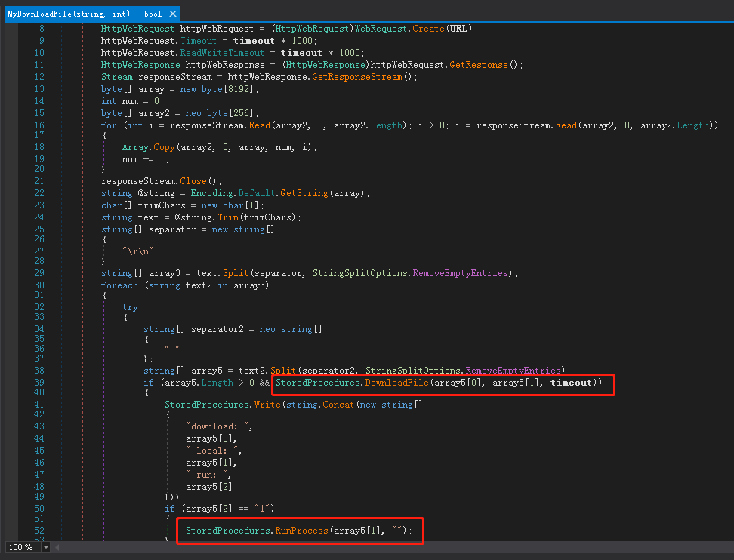Click WebRequest on line 8
The height and width of the screenshot is (560, 734).
pyautogui.click(x=381, y=29)
